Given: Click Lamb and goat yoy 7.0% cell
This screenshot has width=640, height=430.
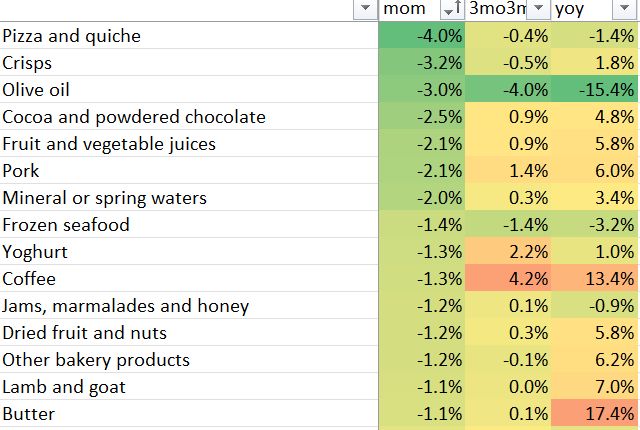Looking at the screenshot, I should coord(595,387).
